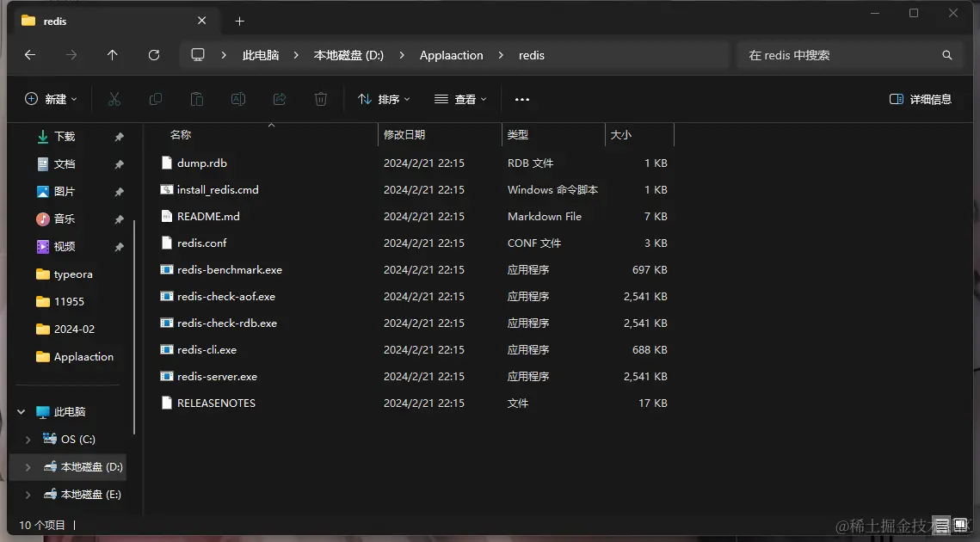
Task: Expand the 本地磁盘 (E:) node
Action: (28, 495)
